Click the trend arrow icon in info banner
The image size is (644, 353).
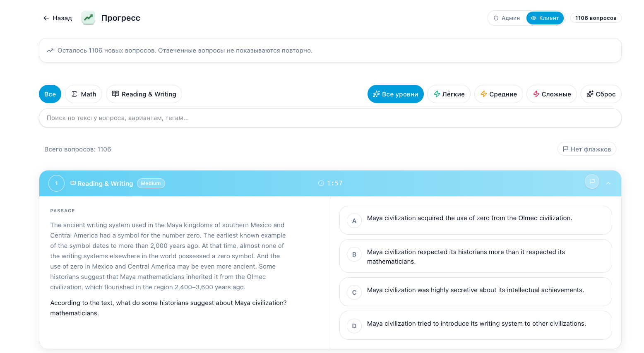coord(50,50)
